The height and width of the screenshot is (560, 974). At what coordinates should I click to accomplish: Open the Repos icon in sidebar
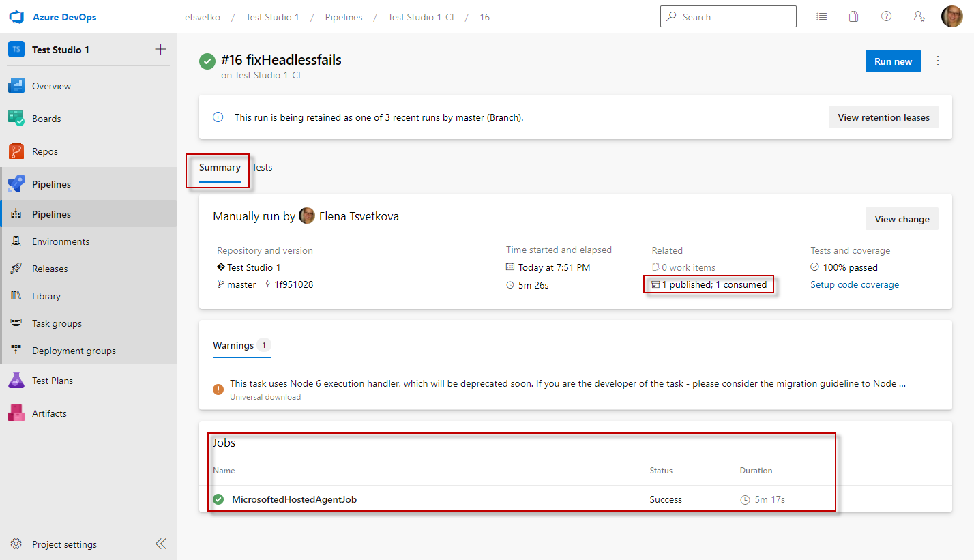point(16,151)
